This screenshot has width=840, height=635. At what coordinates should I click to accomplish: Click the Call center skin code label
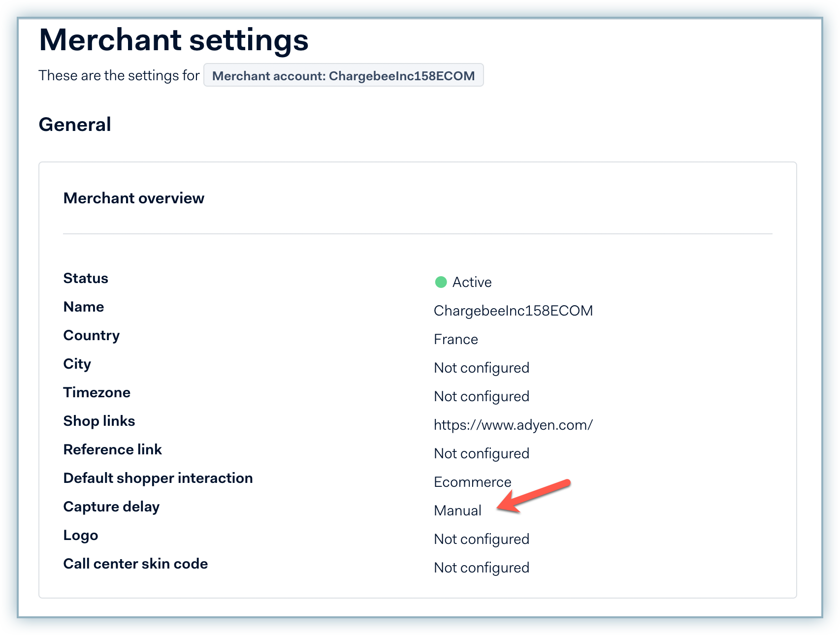(x=135, y=564)
